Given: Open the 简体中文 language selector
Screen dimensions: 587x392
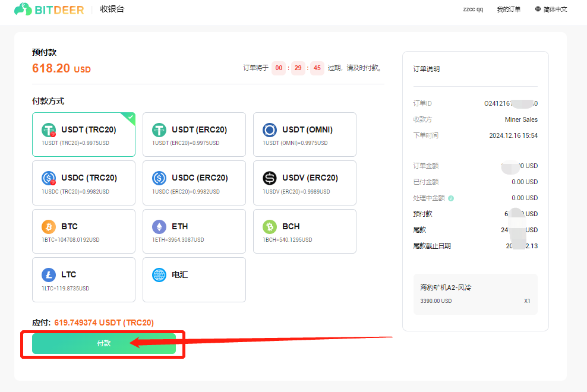Looking at the screenshot, I should click(551, 10).
